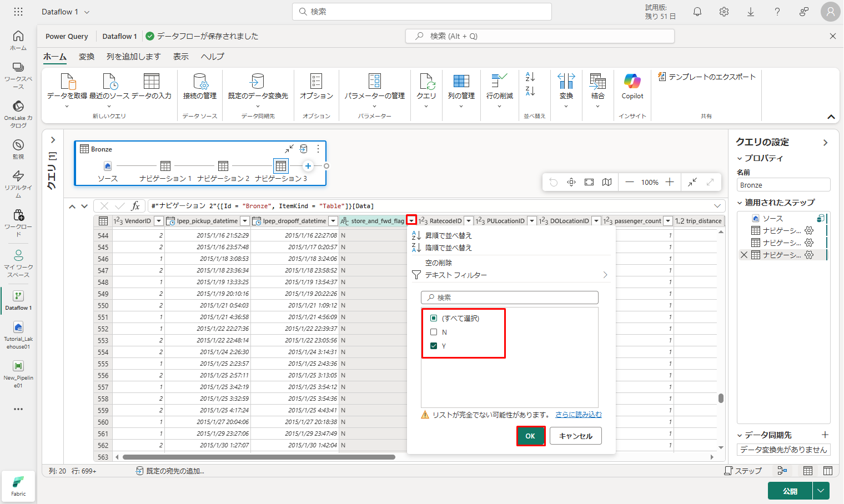Click the データの入力 table icon
Screen dimensions: 844x504
[151, 82]
